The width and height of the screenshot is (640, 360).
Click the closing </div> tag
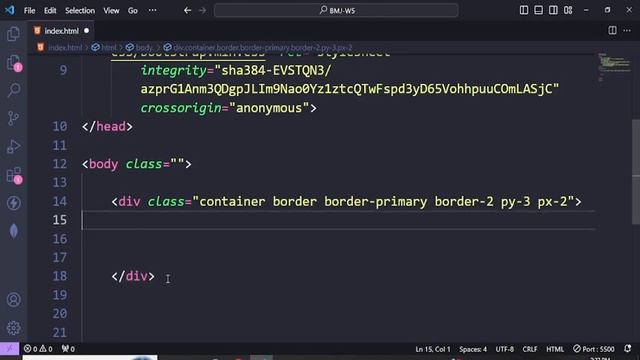pos(133,276)
